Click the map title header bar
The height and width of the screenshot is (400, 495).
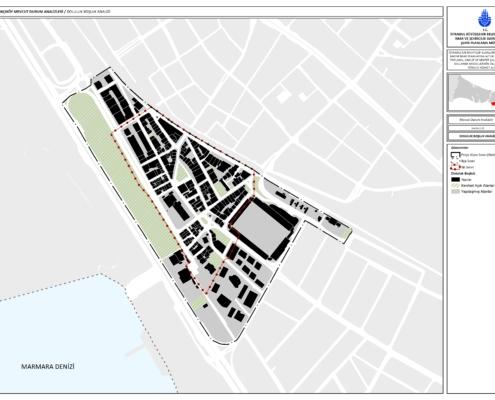[221, 12]
